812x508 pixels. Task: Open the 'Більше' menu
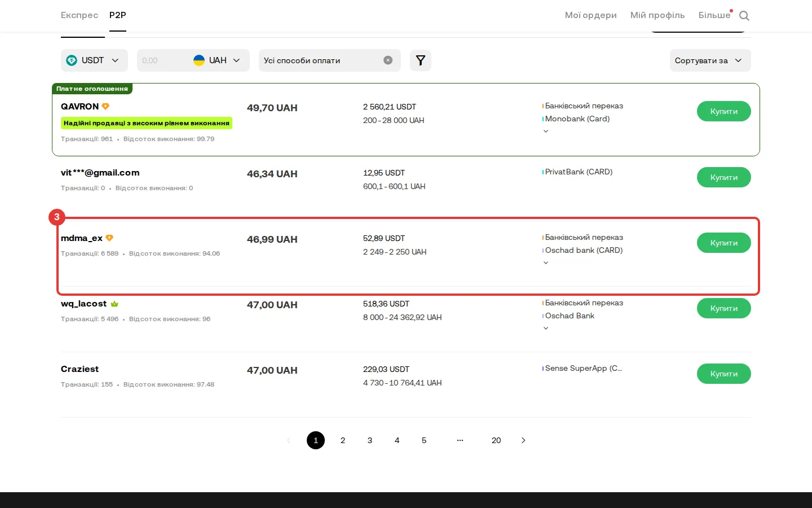714,15
